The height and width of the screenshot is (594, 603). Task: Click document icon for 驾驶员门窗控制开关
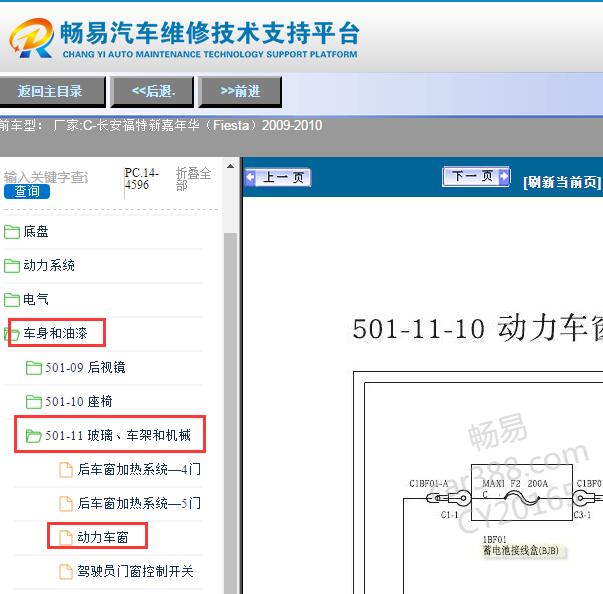[x=66, y=571]
